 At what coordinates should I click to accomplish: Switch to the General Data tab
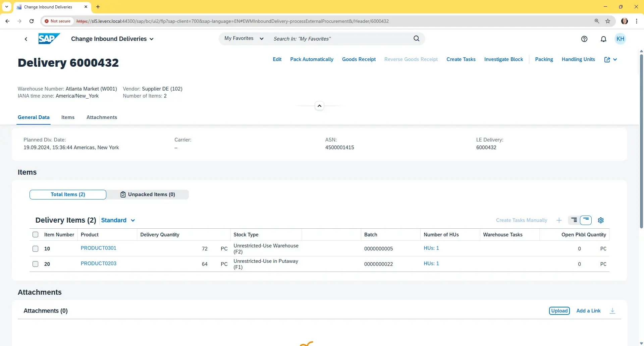coord(34,117)
